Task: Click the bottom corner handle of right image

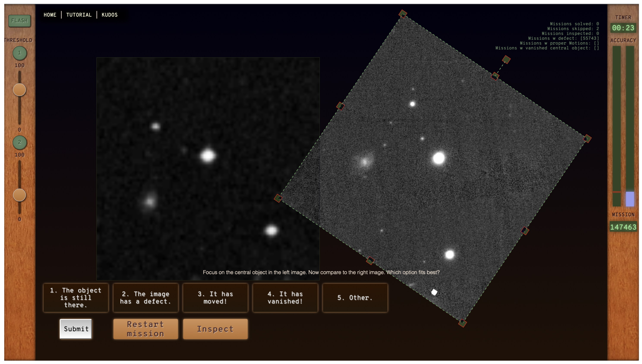Action: click(x=462, y=323)
